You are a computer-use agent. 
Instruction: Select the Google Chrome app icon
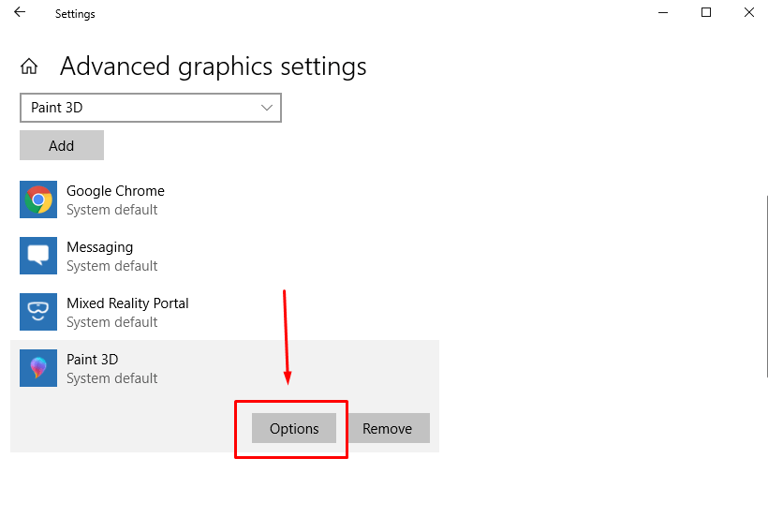(38, 199)
